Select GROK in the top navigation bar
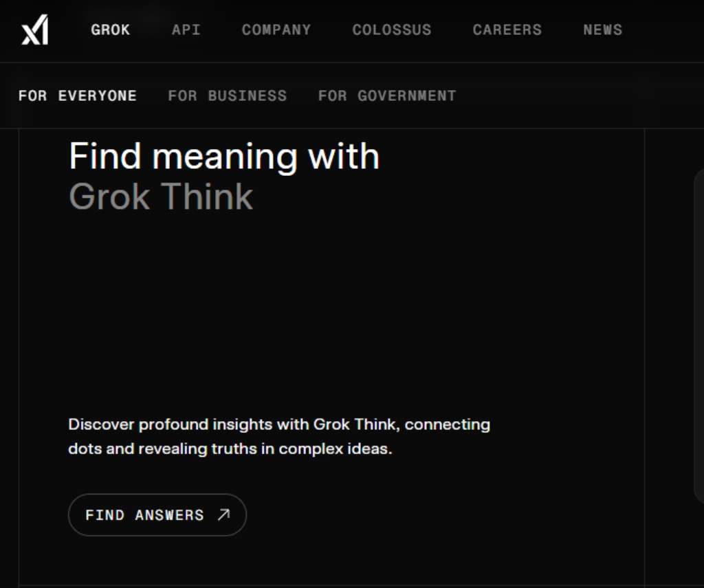The height and width of the screenshot is (588, 704). point(110,30)
